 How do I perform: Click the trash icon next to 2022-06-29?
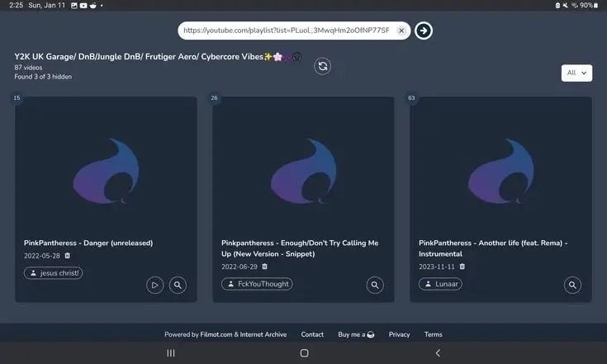[x=265, y=267]
